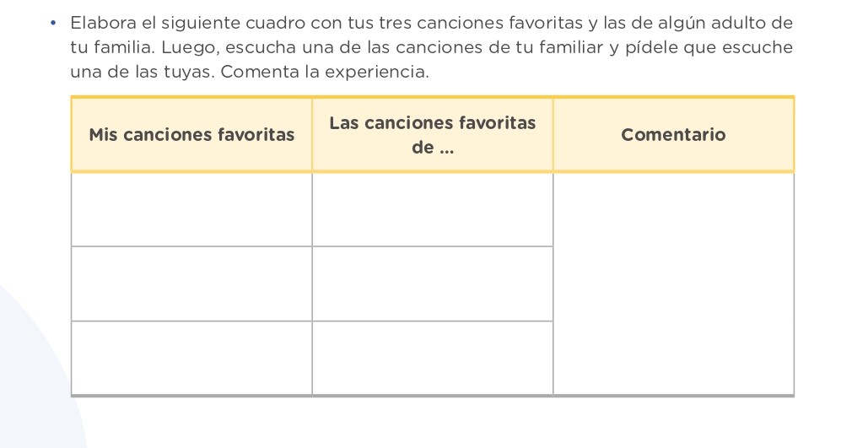Click the sentence 'Comenta la experiencia.'
Image resolution: width=868 pixels, height=448 pixels.
(x=325, y=72)
